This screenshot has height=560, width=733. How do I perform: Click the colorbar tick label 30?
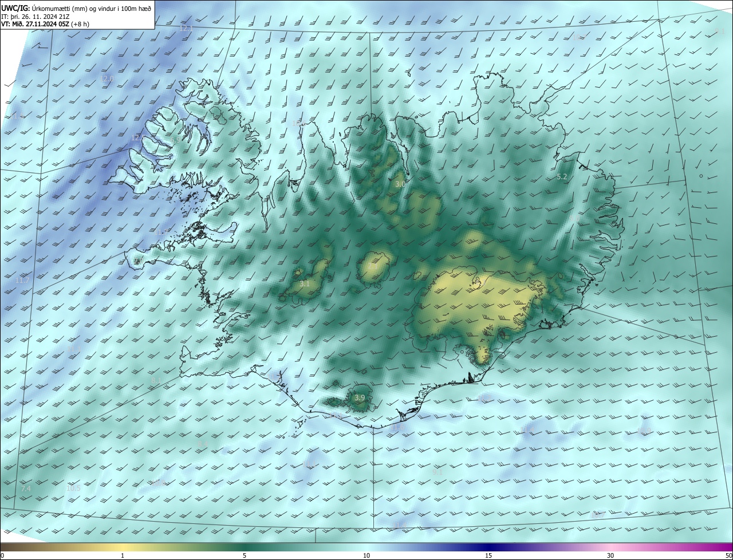[610, 556]
